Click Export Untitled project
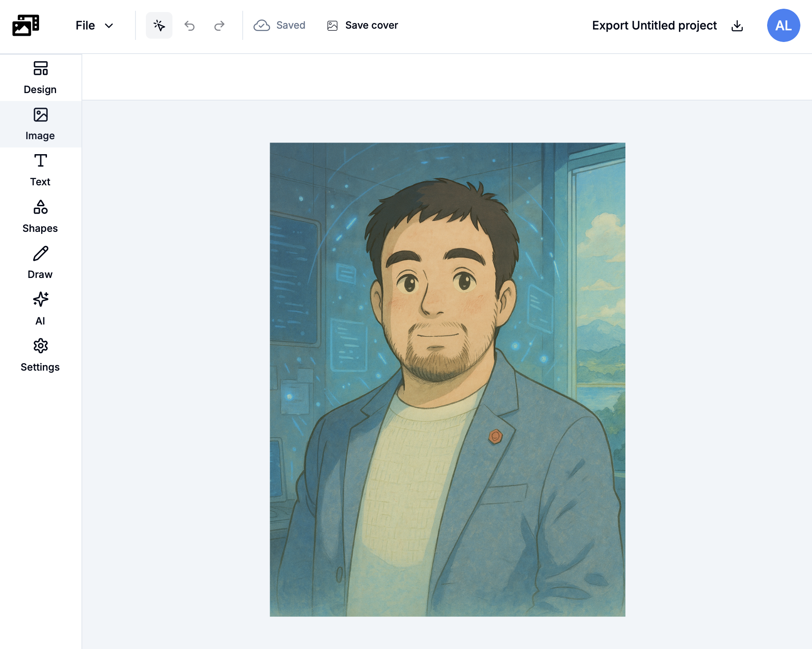This screenshot has width=812, height=649. [x=654, y=25]
